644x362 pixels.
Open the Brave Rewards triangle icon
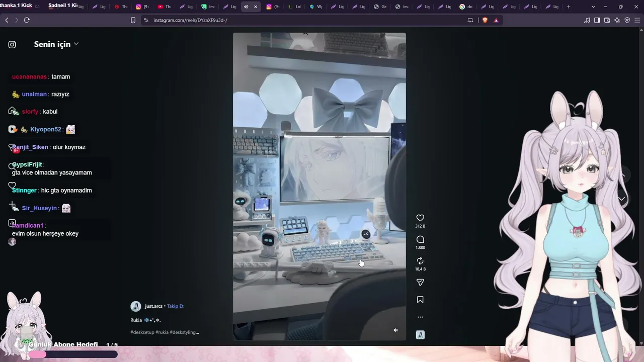click(x=496, y=20)
